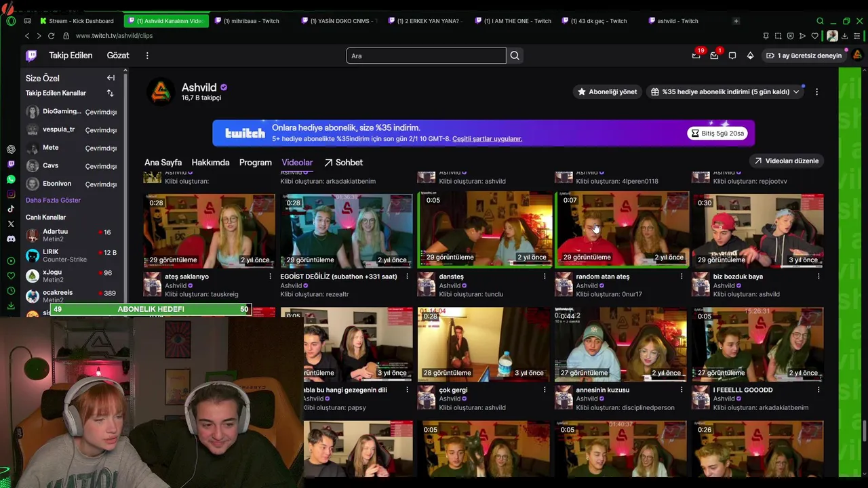
Task: Open options for clip dansteş
Action: 544,277
